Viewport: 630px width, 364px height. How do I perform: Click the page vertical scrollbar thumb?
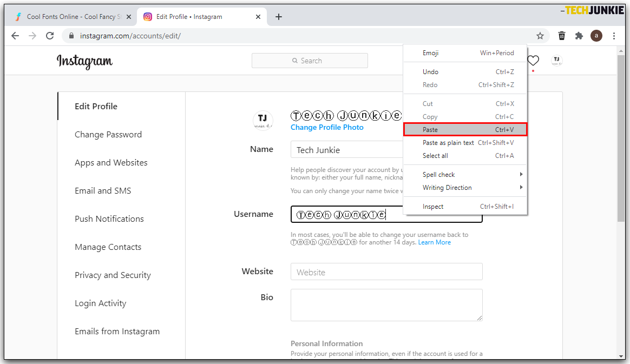point(621,137)
